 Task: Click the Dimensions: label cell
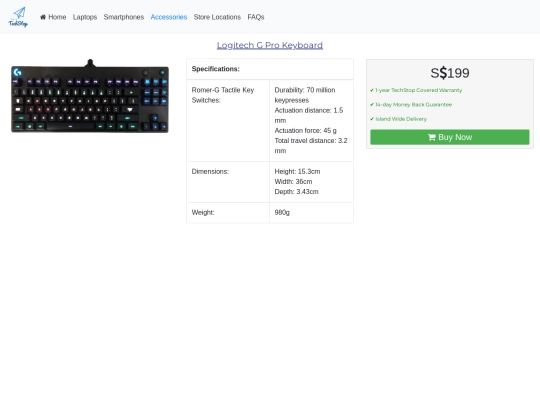click(228, 182)
